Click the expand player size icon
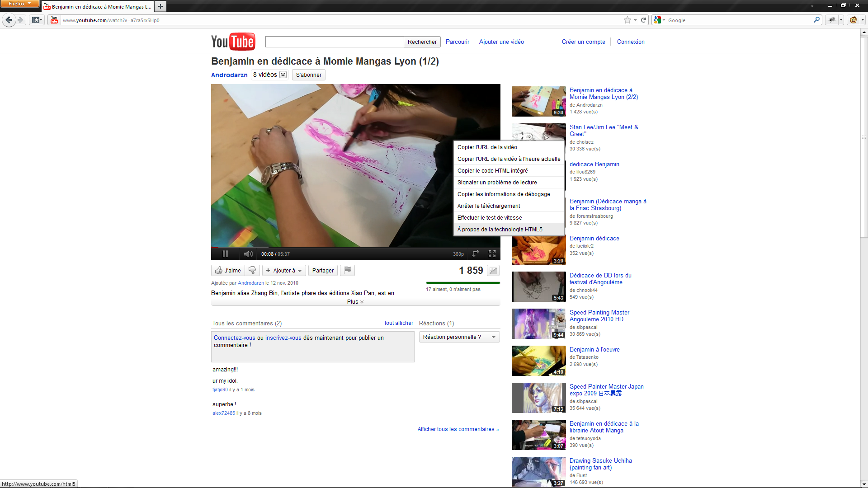Image resolution: width=868 pixels, height=488 pixels. pos(476,254)
